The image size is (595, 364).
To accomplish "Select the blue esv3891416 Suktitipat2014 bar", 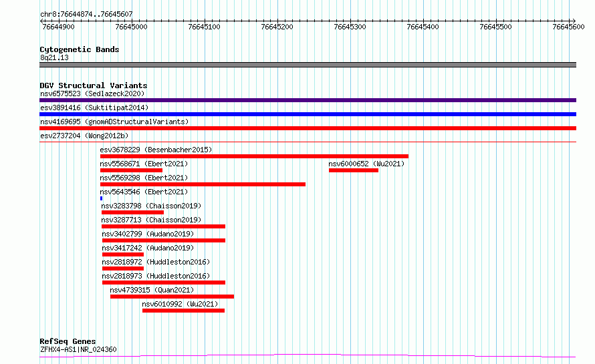I will point(308,114).
